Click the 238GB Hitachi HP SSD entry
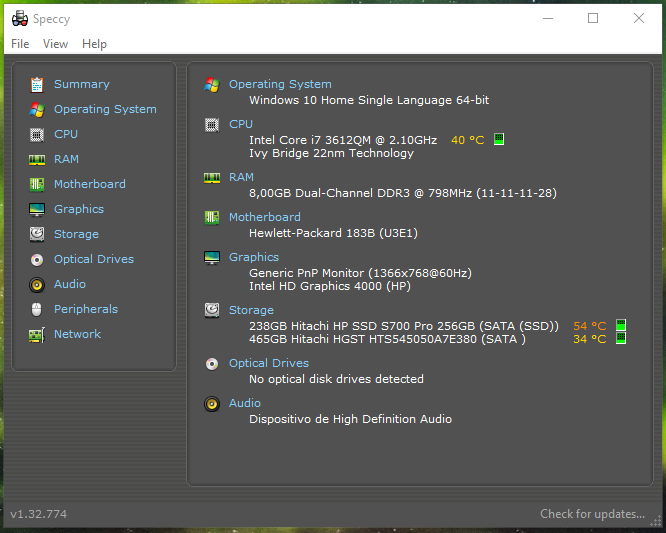The image size is (666, 533). (404, 326)
